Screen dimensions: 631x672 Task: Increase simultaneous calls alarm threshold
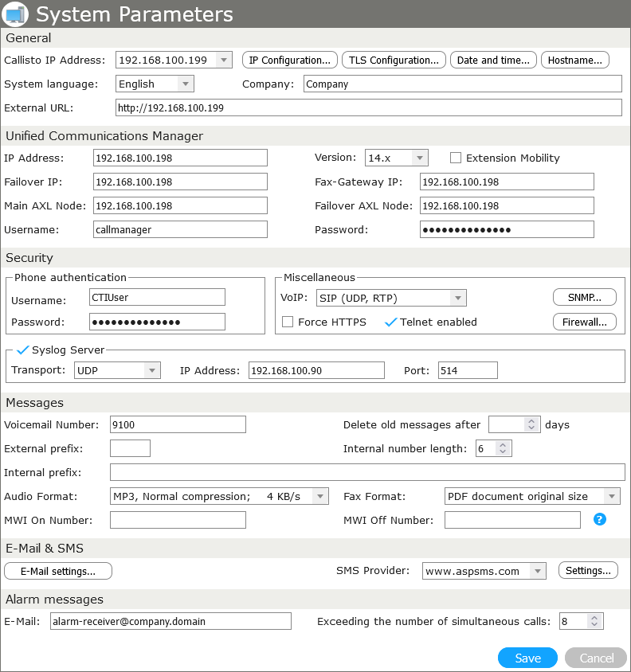click(x=594, y=618)
